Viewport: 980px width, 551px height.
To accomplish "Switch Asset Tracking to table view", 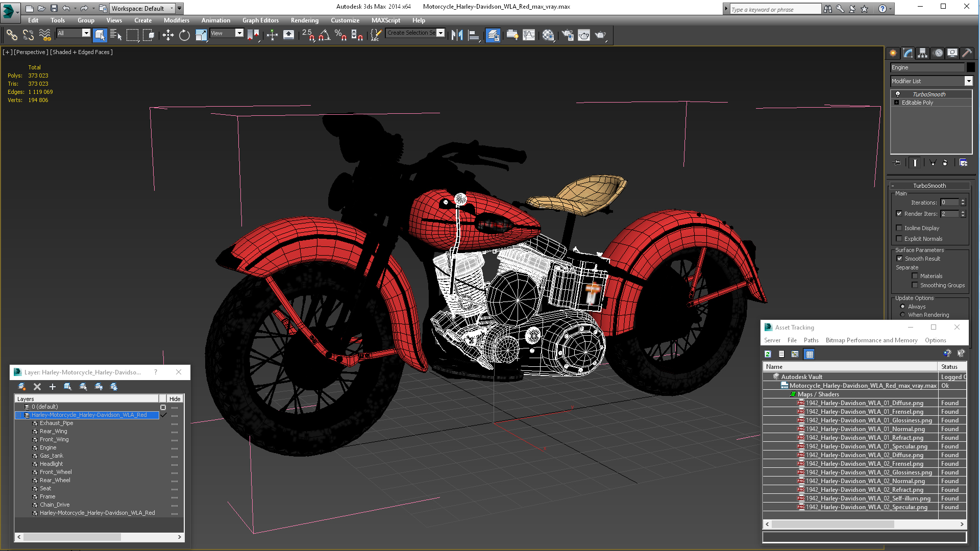I will pos(809,354).
